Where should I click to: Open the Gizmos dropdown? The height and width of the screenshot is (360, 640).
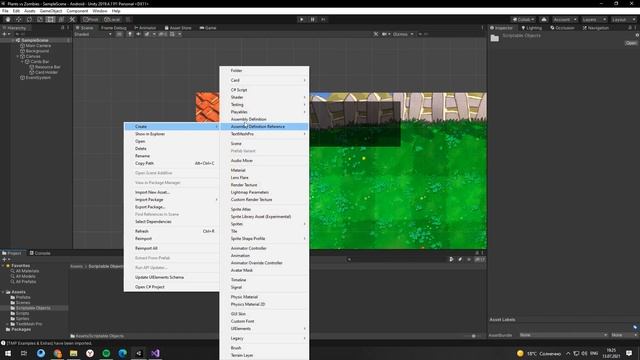[x=402, y=34]
